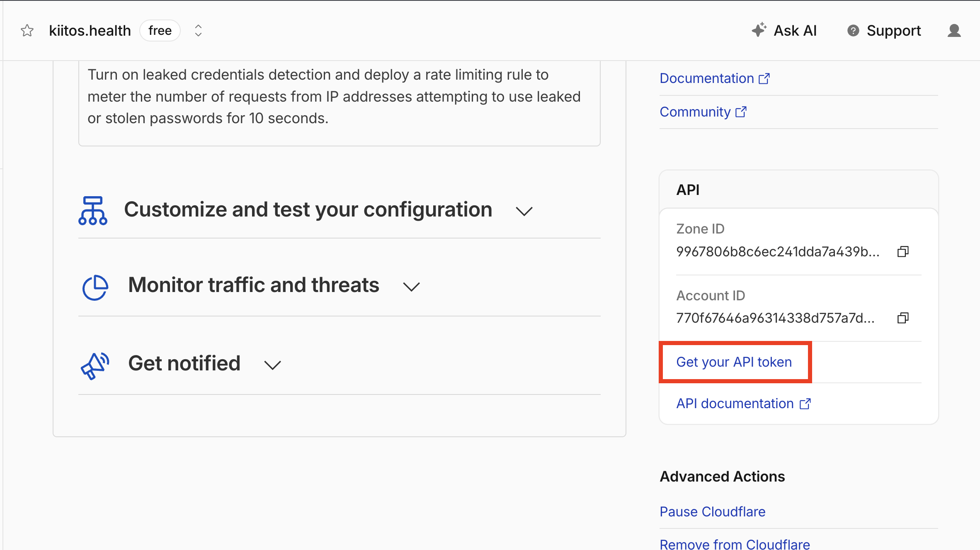Open the Documentation link

pos(715,78)
